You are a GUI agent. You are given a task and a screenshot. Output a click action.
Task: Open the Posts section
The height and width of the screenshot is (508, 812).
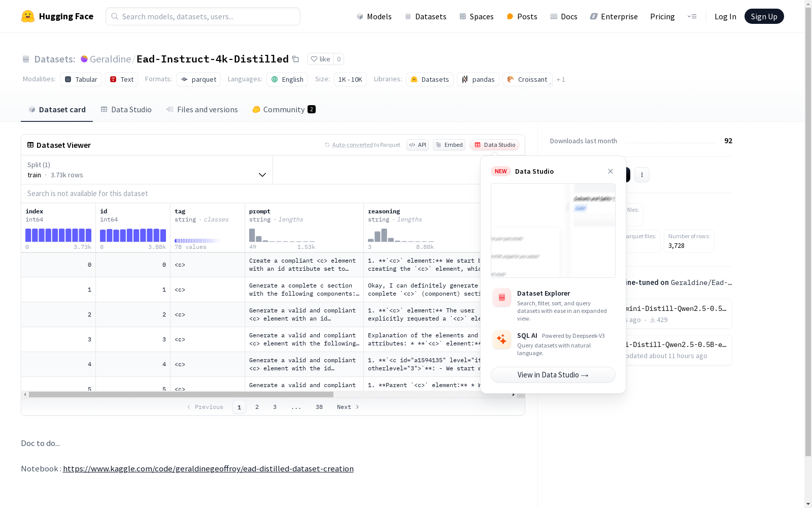pos(522,16)
